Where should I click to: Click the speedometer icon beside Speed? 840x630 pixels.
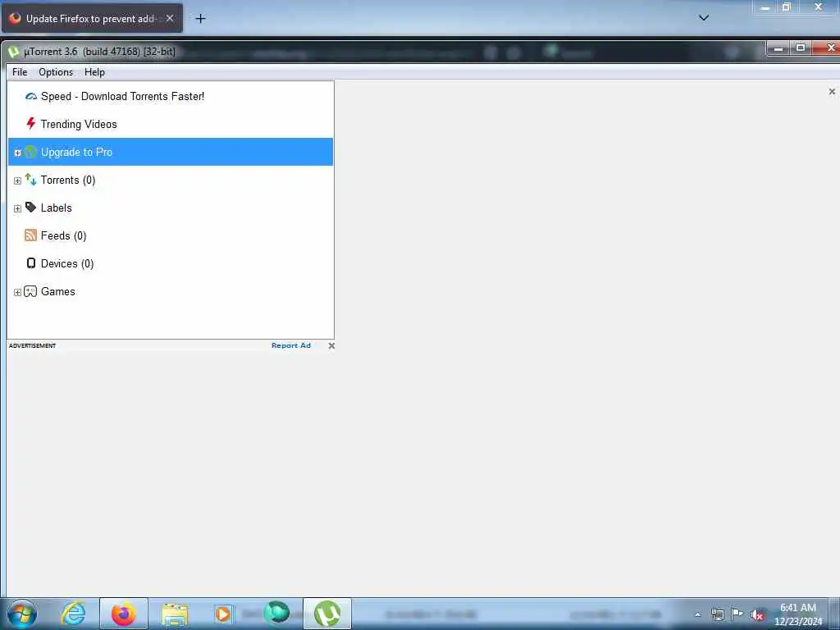point(31,97)
